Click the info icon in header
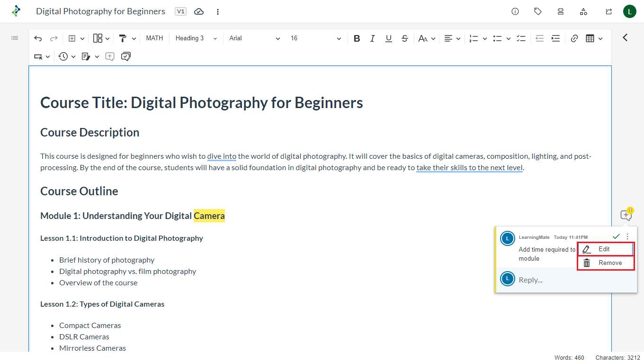Image resolution: width=644 pixels, height=364 pixels. [x=515, y=11]
